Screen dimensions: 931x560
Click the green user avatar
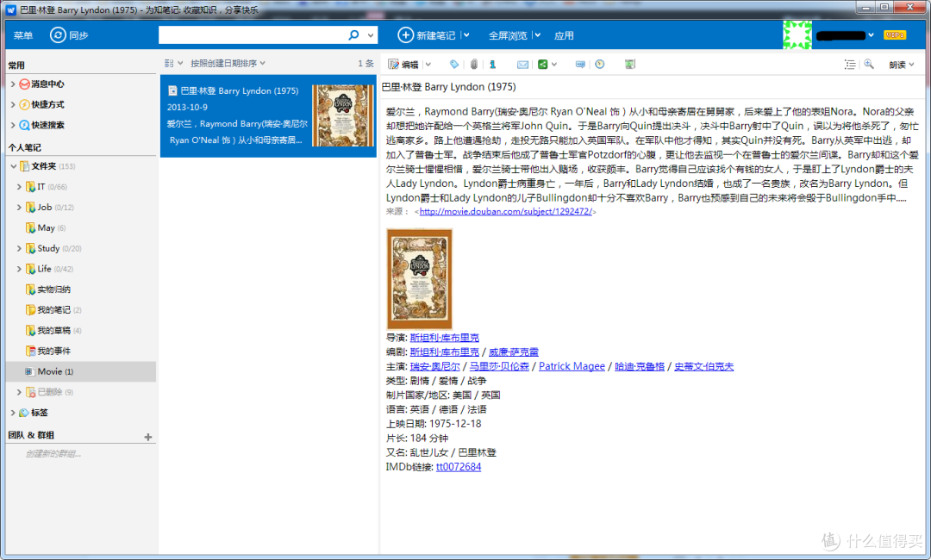click(797, 35)
